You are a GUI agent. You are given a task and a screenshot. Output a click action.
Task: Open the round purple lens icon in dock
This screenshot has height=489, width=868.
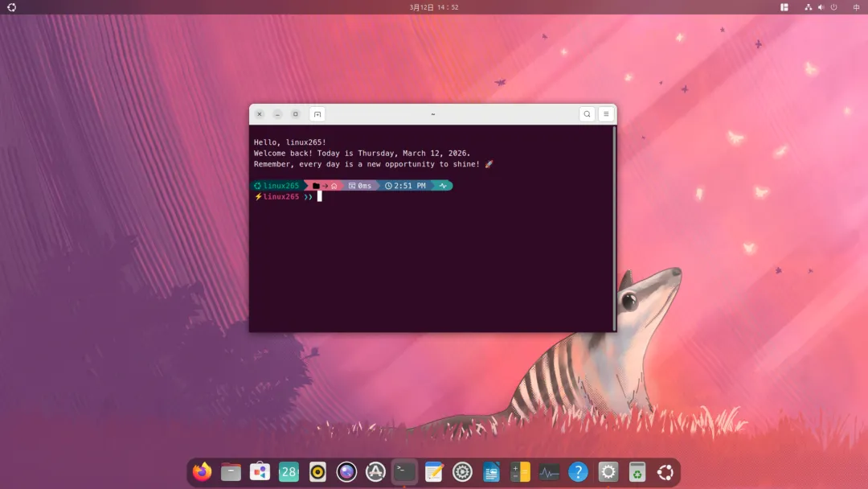pos(346,472)
